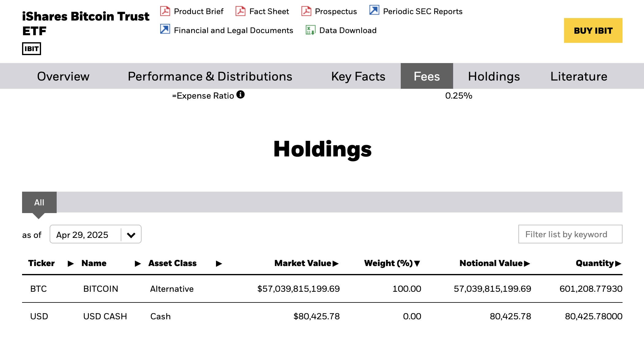The image size is (644, 349).
Task: Click the Fact Sheet PDF icon
Action: tap(241, 11)
